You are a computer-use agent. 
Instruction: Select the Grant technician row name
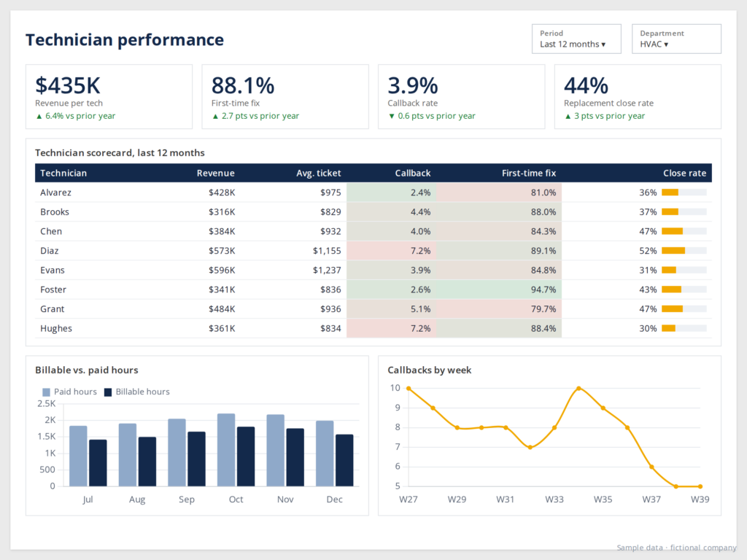tap(52, 309)
